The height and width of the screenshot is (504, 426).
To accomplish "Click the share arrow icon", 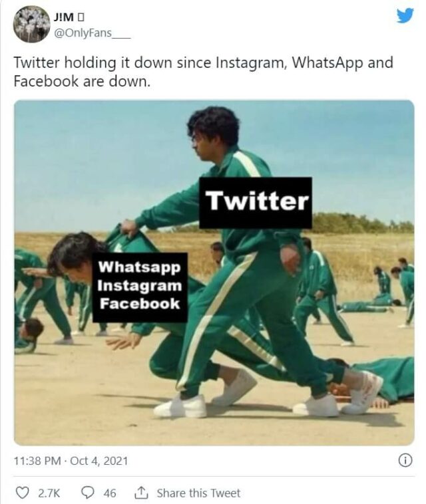I will click(140, 493).
